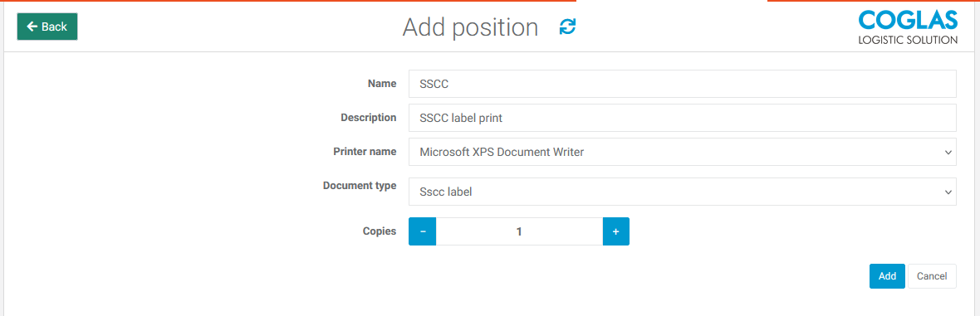Image resolution: width=980 pixels, height=316 pixels.
Task: Confirm with the blue Add button
Action: pos(887,276)
